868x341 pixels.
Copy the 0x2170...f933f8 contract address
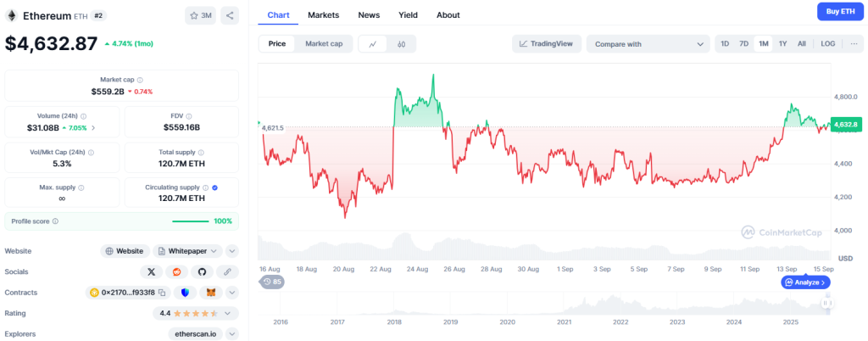[162, 293]
